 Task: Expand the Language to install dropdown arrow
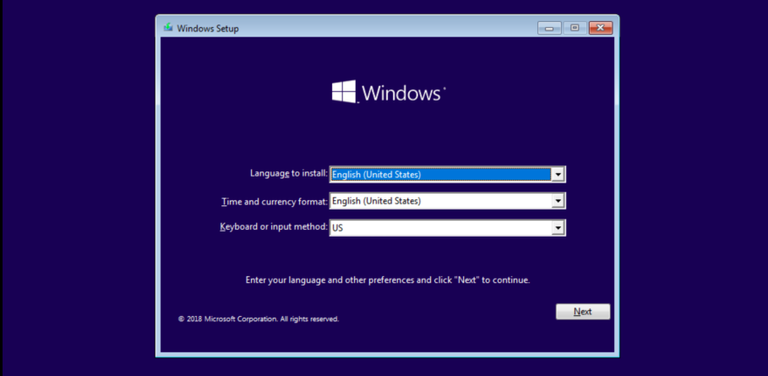(557, 174)
